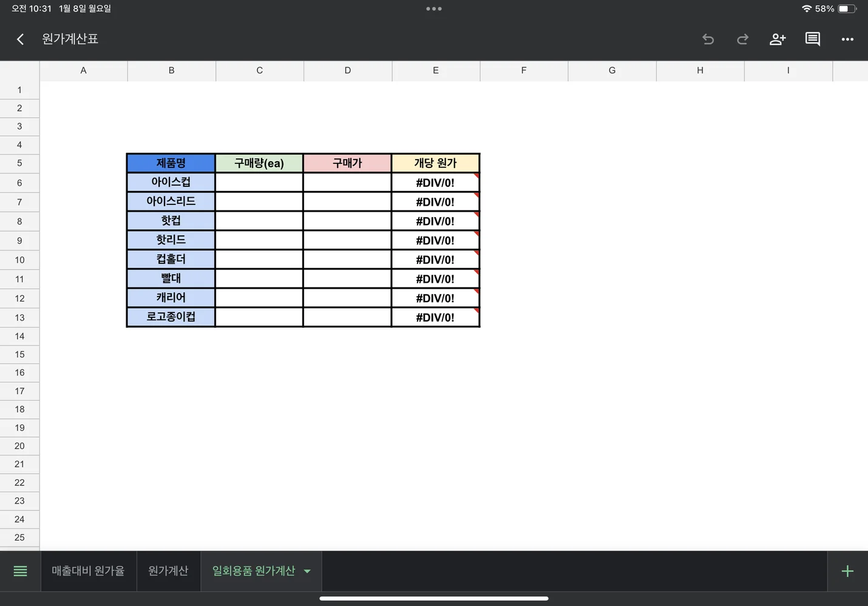Tap the document title 원가계산표
Image resolution: width=868 pixels, height=606 pixels.
tap(70, 39)
